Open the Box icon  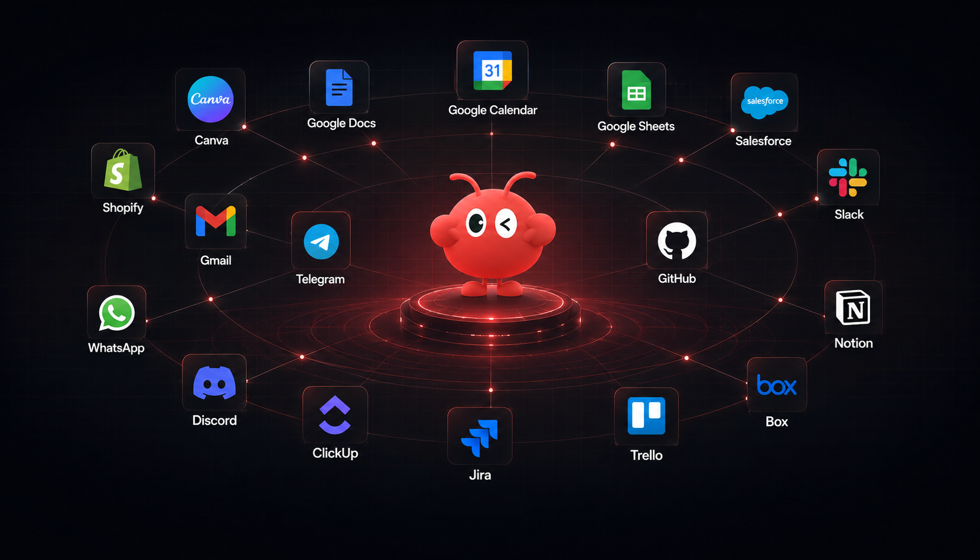777,385
